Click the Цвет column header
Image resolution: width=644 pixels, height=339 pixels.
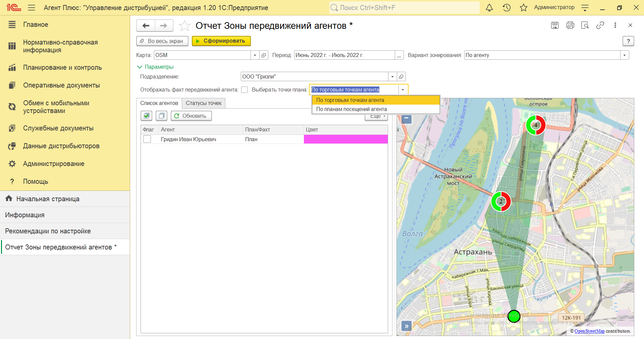click(346, 130)
